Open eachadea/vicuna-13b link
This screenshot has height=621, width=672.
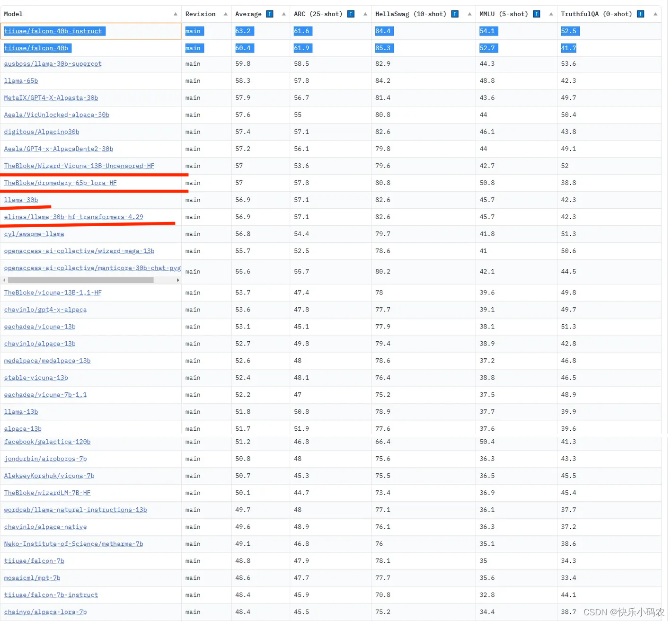pyautogui.click(x=40, y=327)
